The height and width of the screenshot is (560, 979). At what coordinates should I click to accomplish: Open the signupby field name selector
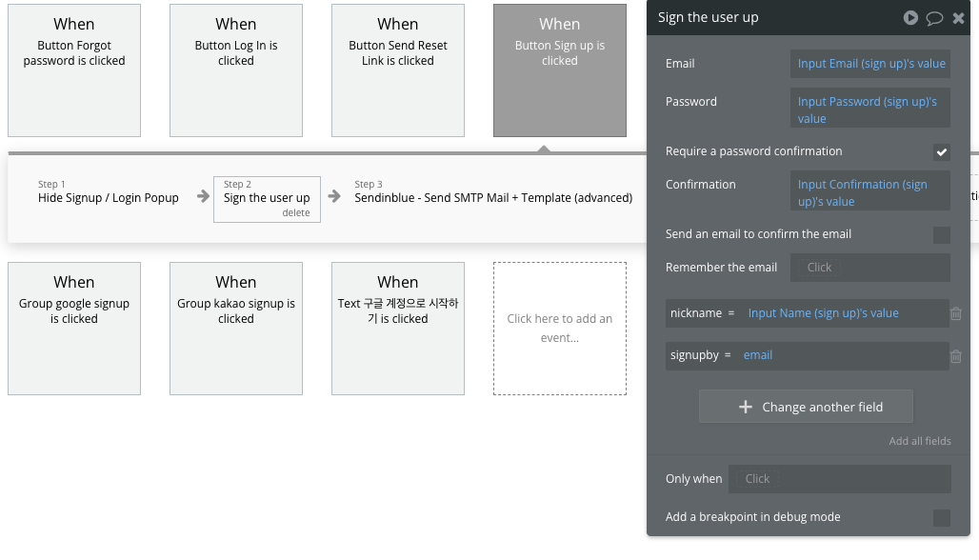click(694, 354)
